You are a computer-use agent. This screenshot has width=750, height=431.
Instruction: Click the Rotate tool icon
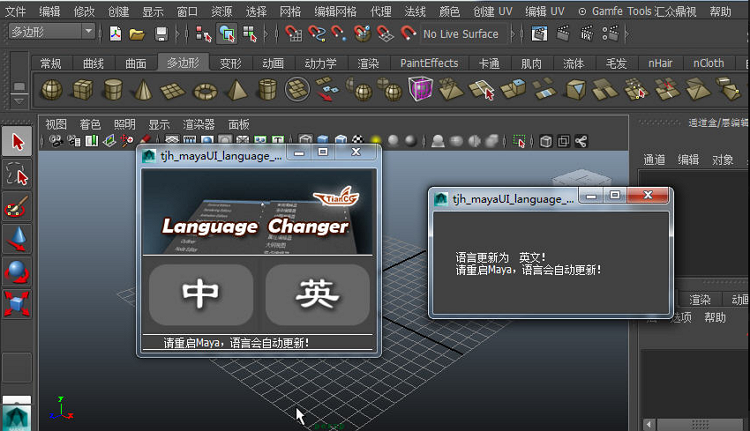pyautogui.click(x=17, y=271)
